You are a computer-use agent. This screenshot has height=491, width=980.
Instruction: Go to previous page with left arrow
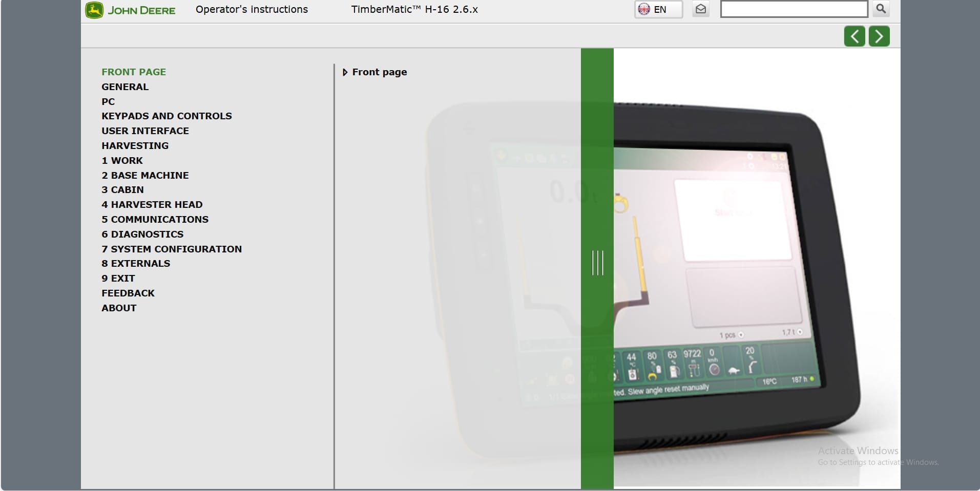pyautogui.click(x=854, y=36)
